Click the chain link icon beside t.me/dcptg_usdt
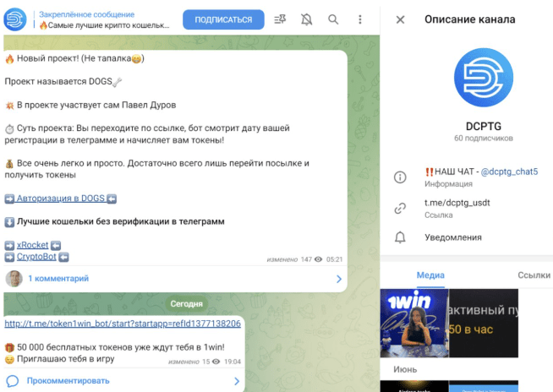Screen dimensions: 553x392 (400, 208)
